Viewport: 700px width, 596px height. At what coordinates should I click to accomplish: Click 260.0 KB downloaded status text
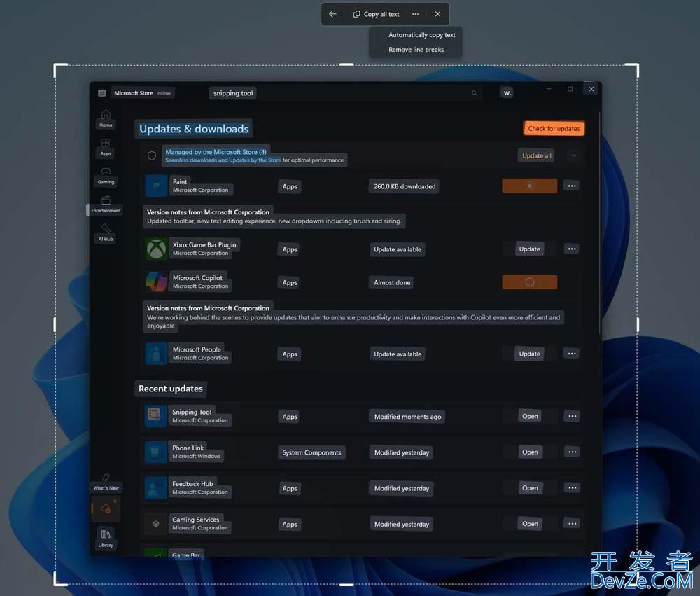pyautogui.click(x=405, y=186)
